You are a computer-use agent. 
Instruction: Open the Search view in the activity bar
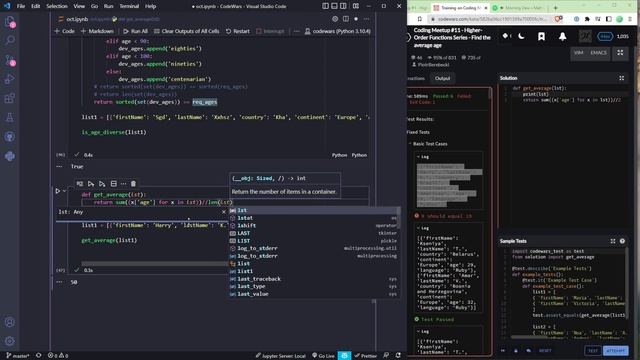point(10,40)
